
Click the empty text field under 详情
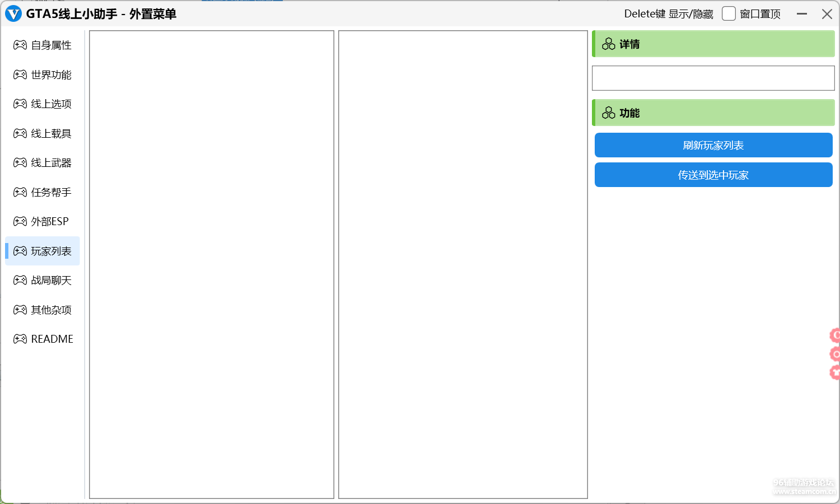(713, 78)
